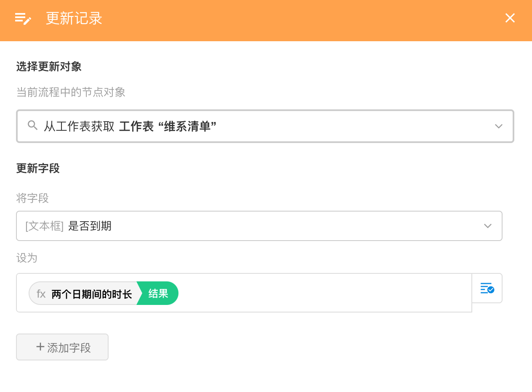Expand the node object selector chevron
Screen dimensions: 532x392
(x=499, y=126)
